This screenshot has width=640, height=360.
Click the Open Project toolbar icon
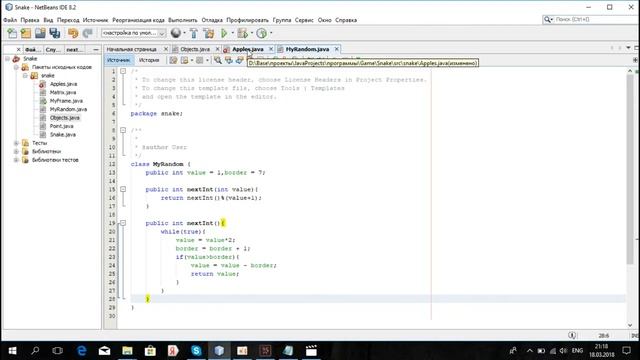40,33
